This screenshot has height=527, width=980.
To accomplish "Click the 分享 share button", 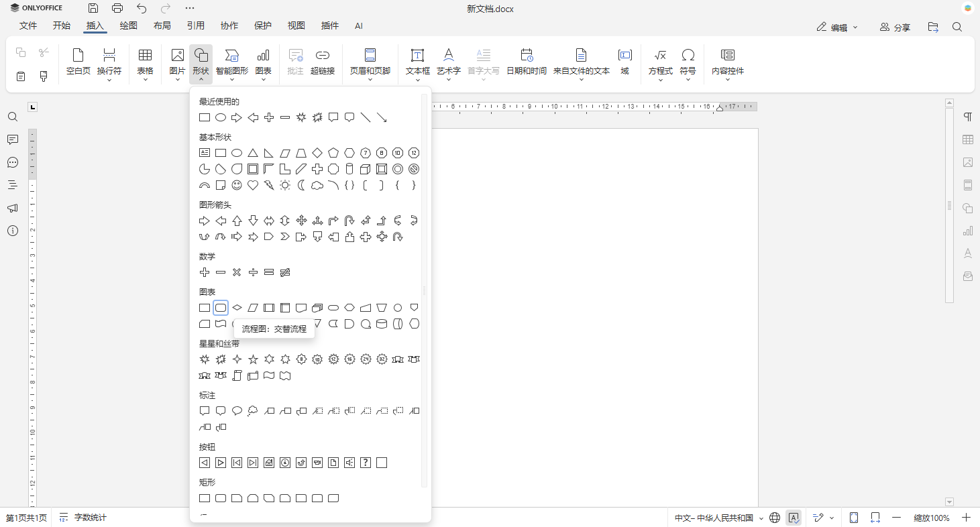I will (x=895, y=27).
